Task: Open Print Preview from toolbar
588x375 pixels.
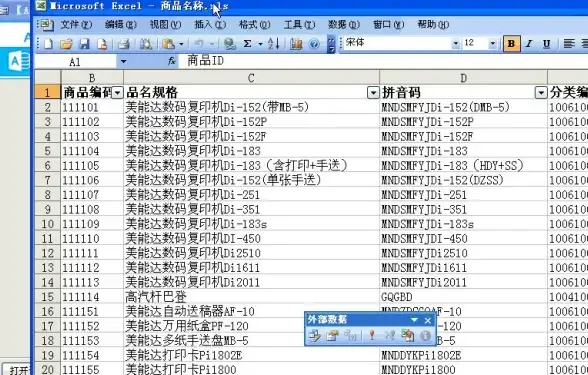Action: coord(146,44)
